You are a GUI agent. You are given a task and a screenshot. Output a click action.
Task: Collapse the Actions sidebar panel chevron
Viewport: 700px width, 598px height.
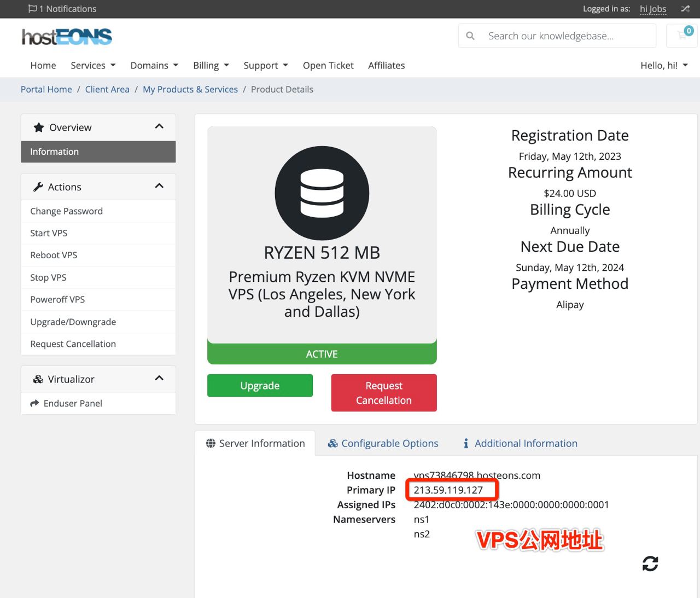(159, 186)
